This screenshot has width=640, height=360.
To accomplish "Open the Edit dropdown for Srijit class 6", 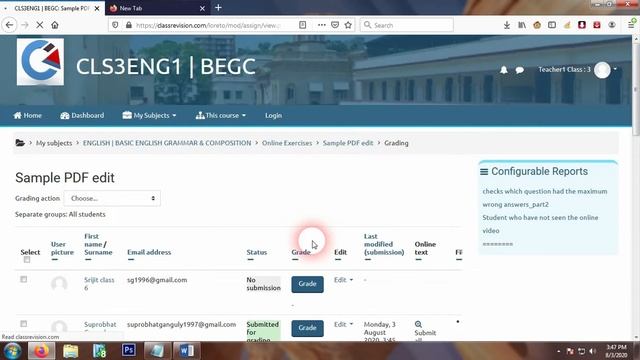I will tap(343, 280).
